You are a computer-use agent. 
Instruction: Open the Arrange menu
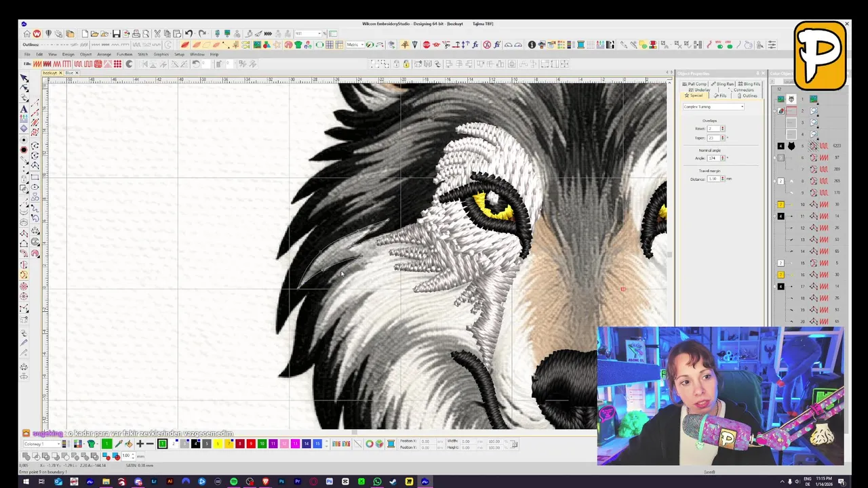pyautogui.click(x=104, y=54)
